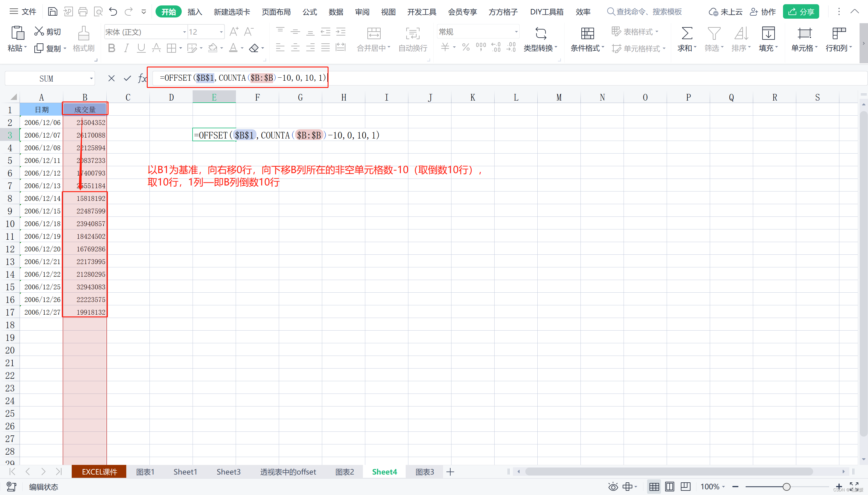Confirm formula entry with the checkmark
This screenshot has width=868, height=495.
coord(127,79)
